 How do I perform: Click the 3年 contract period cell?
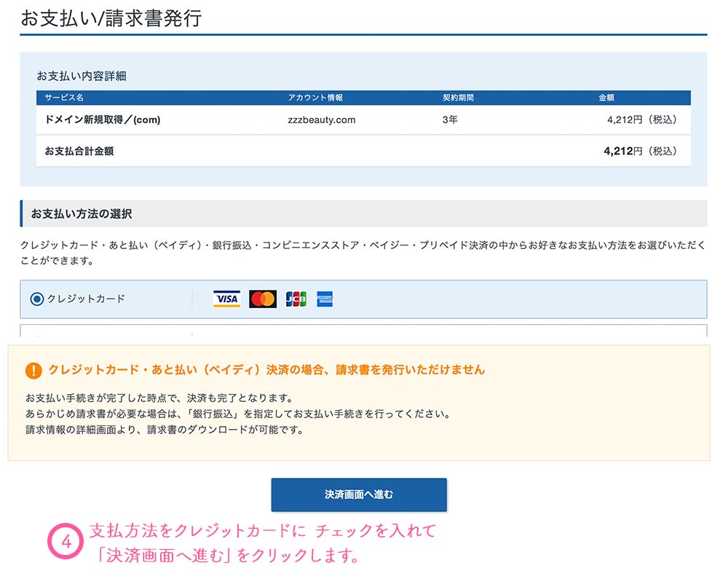pos(450,119)
